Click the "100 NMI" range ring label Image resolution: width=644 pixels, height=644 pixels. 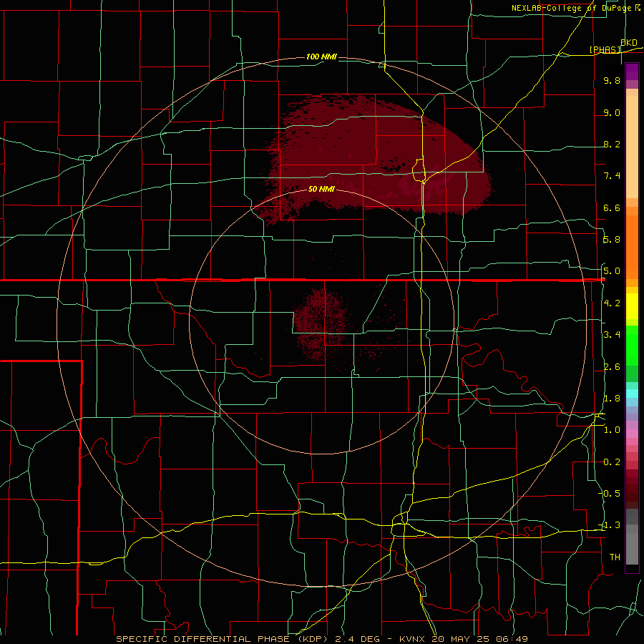pyautogui.click(x=321, y=57)
